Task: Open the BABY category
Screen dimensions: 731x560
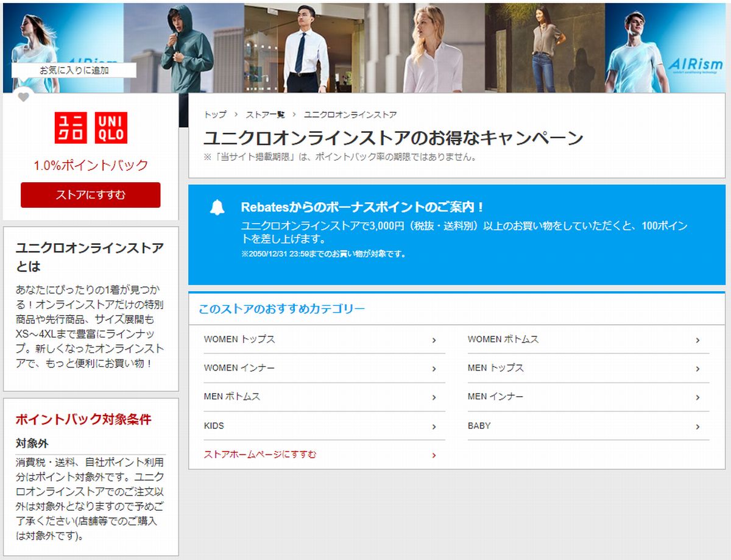Action: click(588, 426)
